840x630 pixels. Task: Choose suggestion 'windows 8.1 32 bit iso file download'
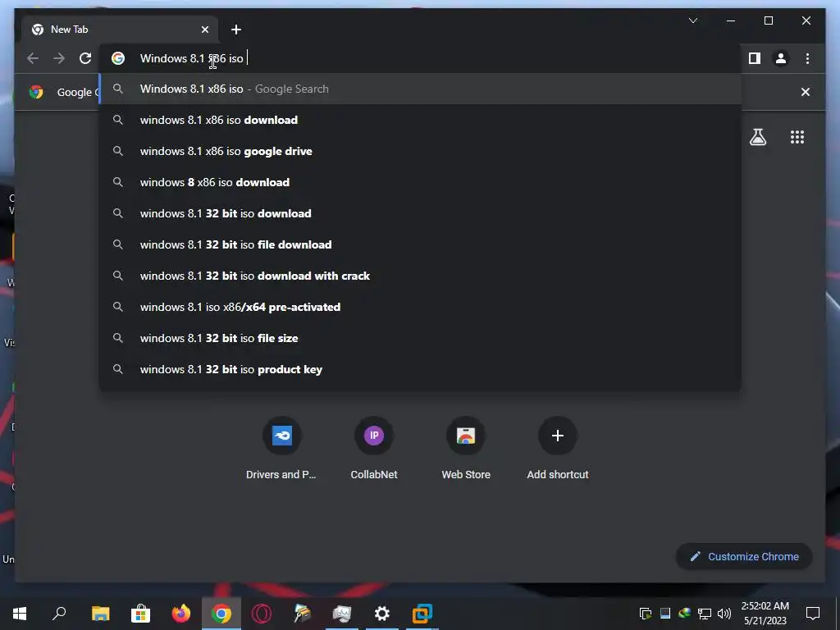[x=421, y=244]
